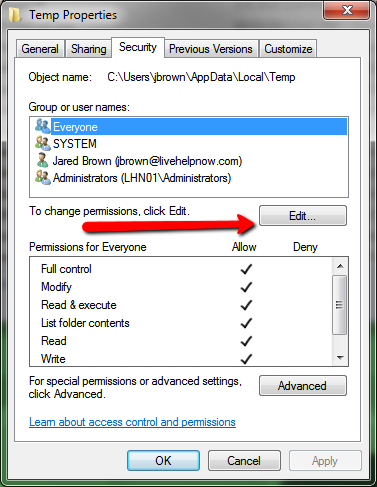Image resolution: width=377 pixels, height=487 pixels.
Task: Click the Allow checkmark for Write
Action: 246,359
